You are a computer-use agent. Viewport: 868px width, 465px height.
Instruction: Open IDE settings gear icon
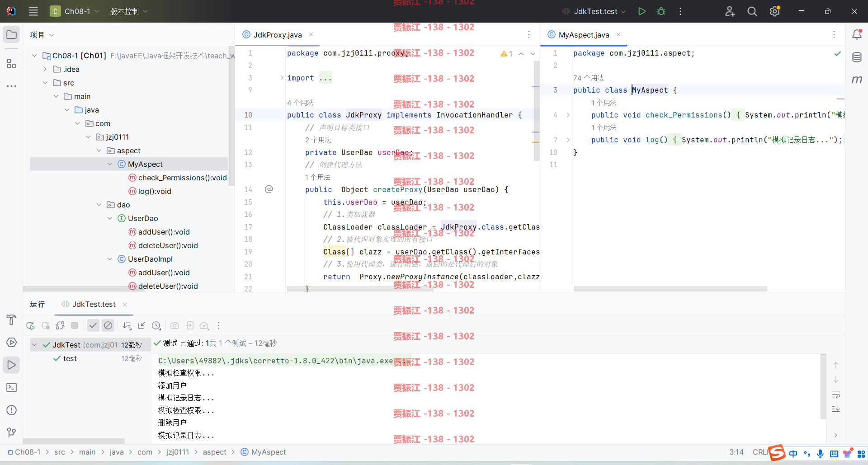pyautogui.click(x=775, y=11)
